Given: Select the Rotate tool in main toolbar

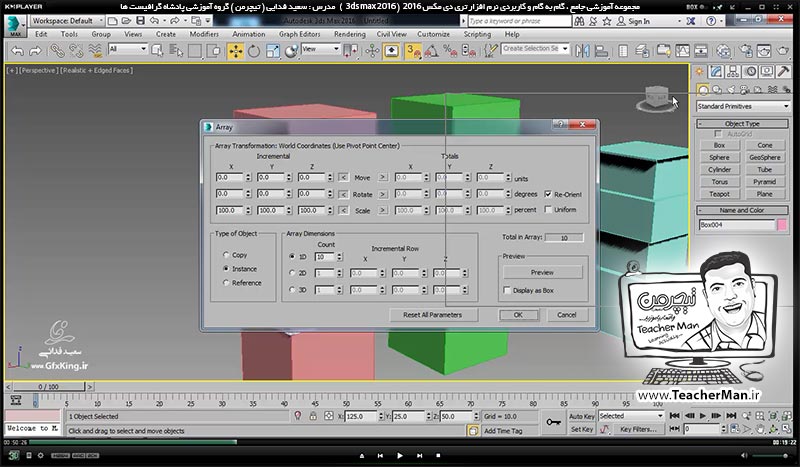Looking at the screenshot, I should [x=254, y=51].
